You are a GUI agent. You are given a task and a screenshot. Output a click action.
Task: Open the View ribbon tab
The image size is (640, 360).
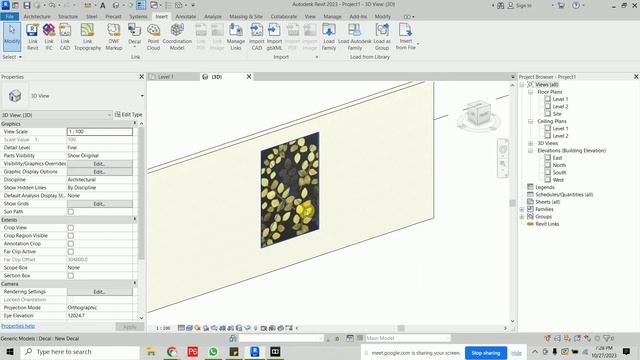[x=310, y=16]
